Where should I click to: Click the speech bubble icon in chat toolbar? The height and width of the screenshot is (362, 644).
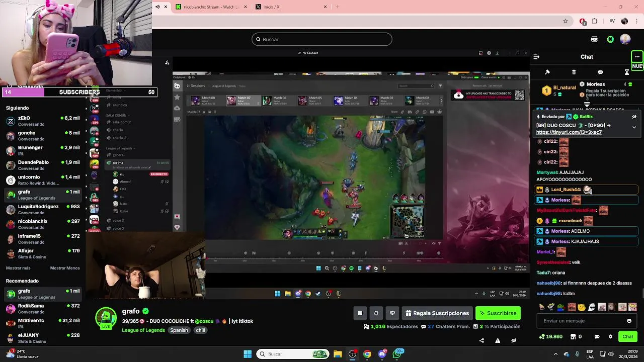[x=600, y=72]
